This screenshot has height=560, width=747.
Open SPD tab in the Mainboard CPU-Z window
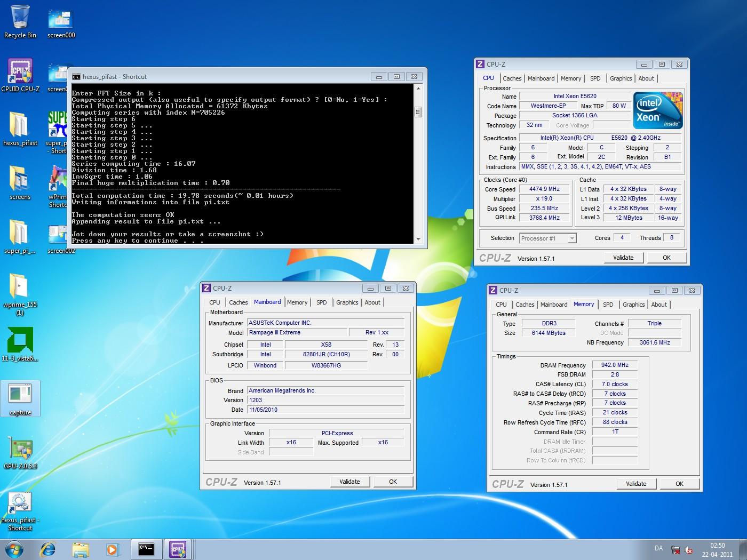[322, 302]
